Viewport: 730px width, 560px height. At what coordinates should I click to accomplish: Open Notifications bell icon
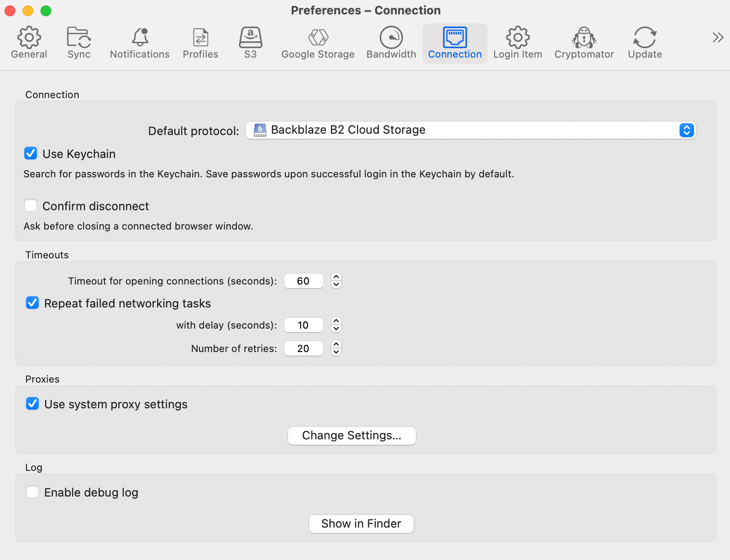[140, 37]
